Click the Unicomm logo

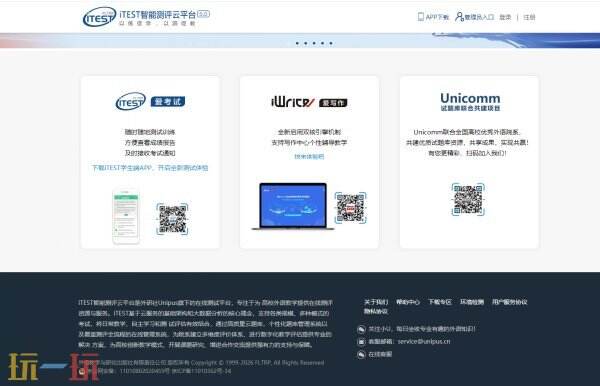point(470,102)
